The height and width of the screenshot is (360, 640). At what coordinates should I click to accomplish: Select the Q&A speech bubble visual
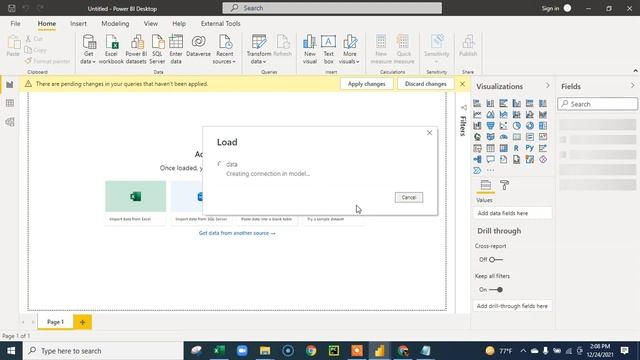pyautogui.click(x=490, y=160)
